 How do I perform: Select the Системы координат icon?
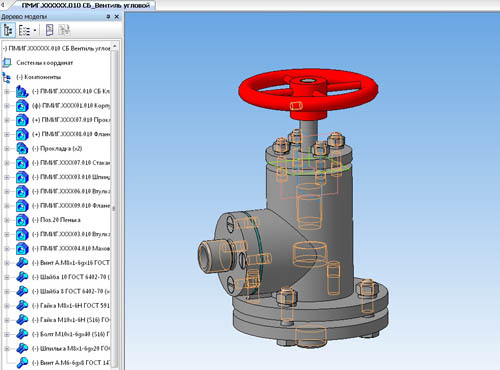7,62
